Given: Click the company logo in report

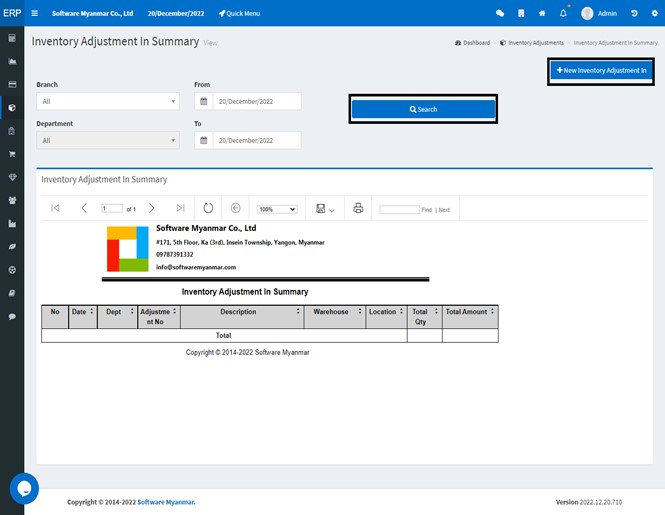Looking at the screenshot, I should click(128, 249).
